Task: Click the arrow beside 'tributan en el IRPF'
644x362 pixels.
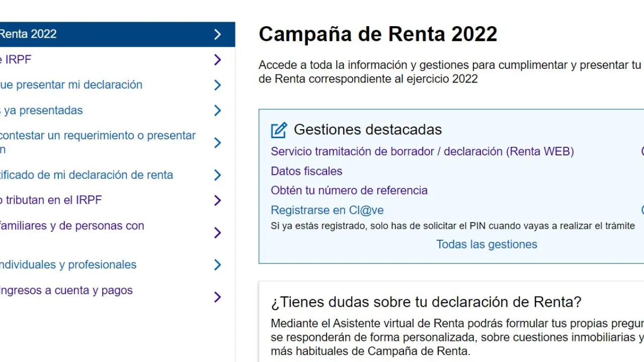Action: (x=217, y=201)
